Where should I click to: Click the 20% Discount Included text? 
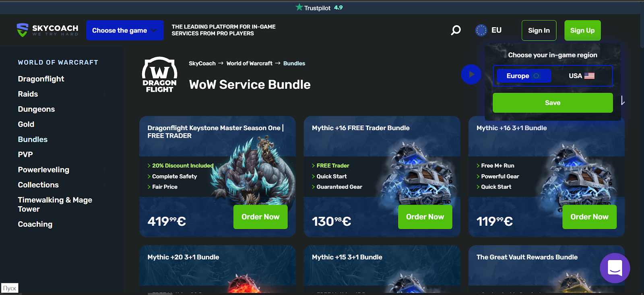[183, 166]
